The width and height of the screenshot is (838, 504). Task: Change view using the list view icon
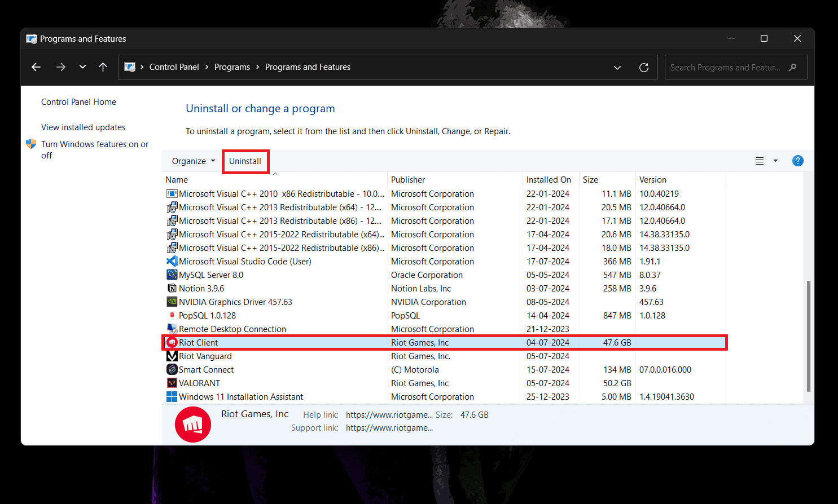click(760, 161)
